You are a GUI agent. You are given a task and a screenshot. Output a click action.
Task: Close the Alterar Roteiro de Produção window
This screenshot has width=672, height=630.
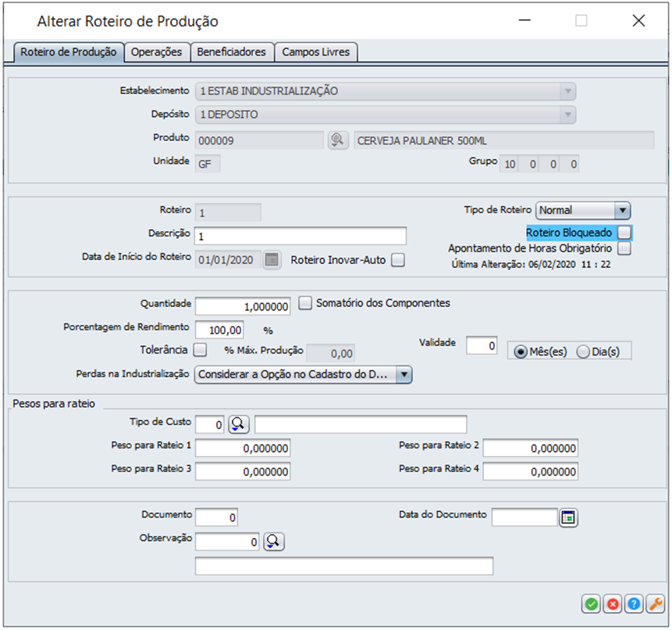[x=638, y=20]
